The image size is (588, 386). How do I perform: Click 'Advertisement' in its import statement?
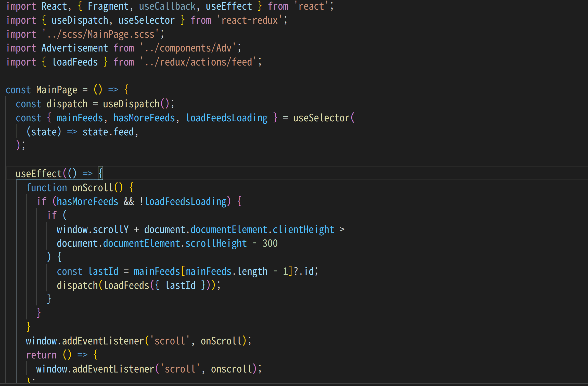(74, 48)
